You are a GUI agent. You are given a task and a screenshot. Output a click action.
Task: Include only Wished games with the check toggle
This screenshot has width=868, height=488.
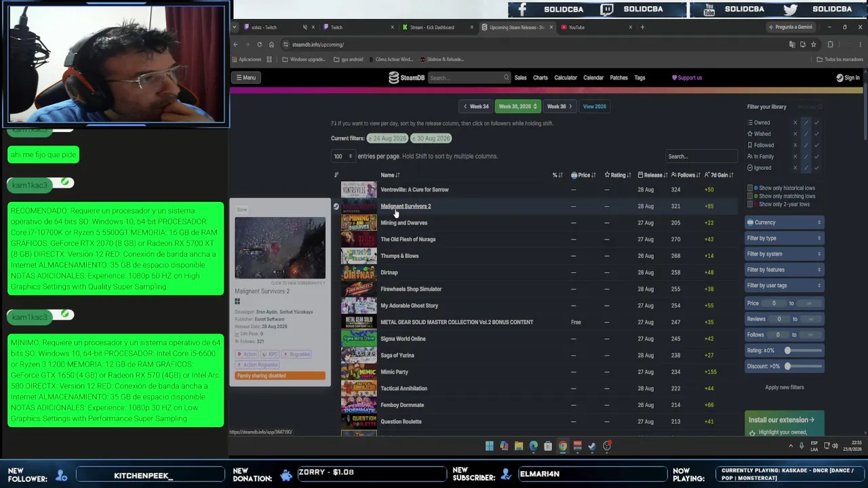(x=817, y=134)
